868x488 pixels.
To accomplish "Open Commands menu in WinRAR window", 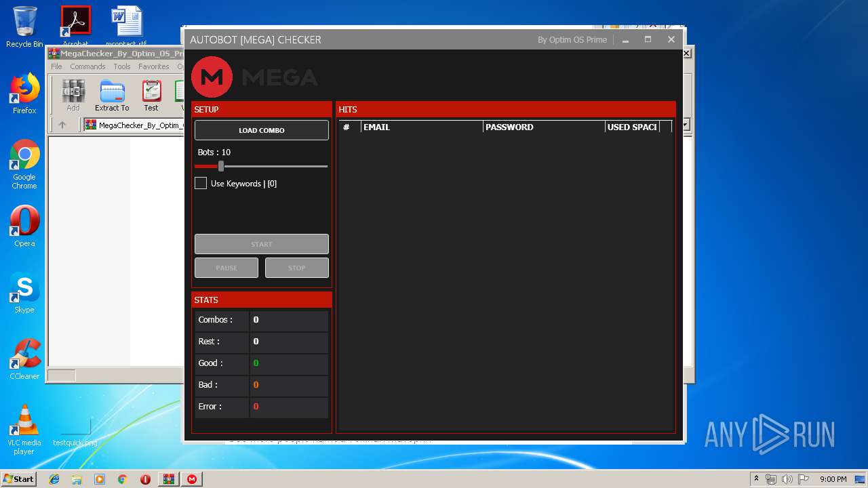I will pyautogui.click(x=87, y=66).
